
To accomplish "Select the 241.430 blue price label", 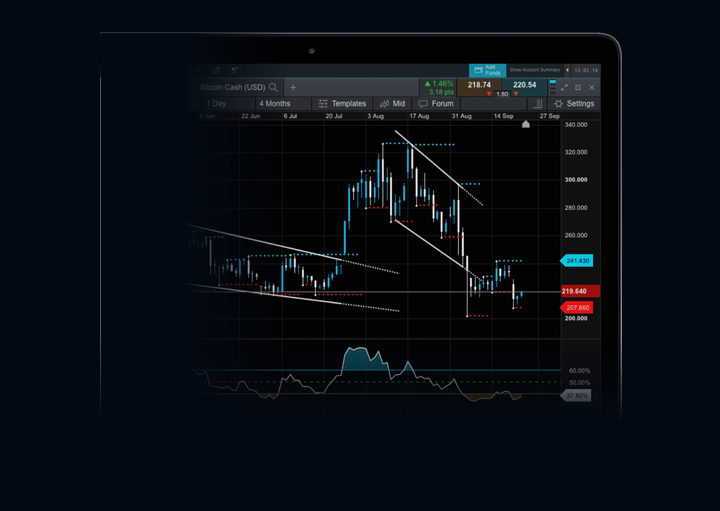I will click(577, 261).
